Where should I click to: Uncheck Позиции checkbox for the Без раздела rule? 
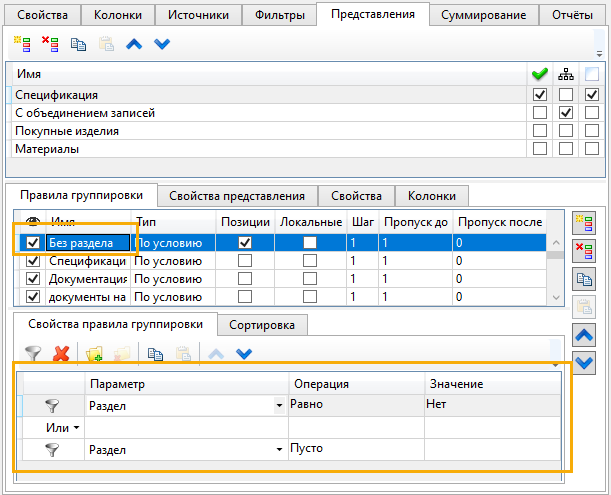point(245,243)
